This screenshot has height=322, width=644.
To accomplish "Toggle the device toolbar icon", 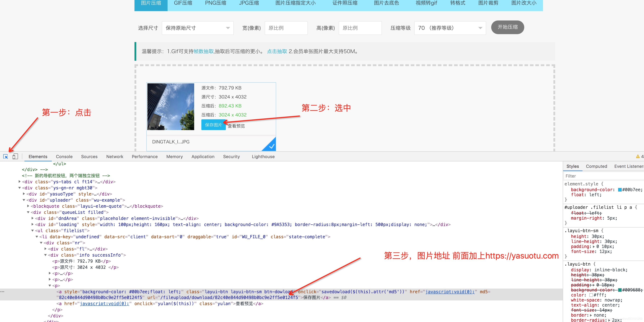I will click(x=15, y=157).
